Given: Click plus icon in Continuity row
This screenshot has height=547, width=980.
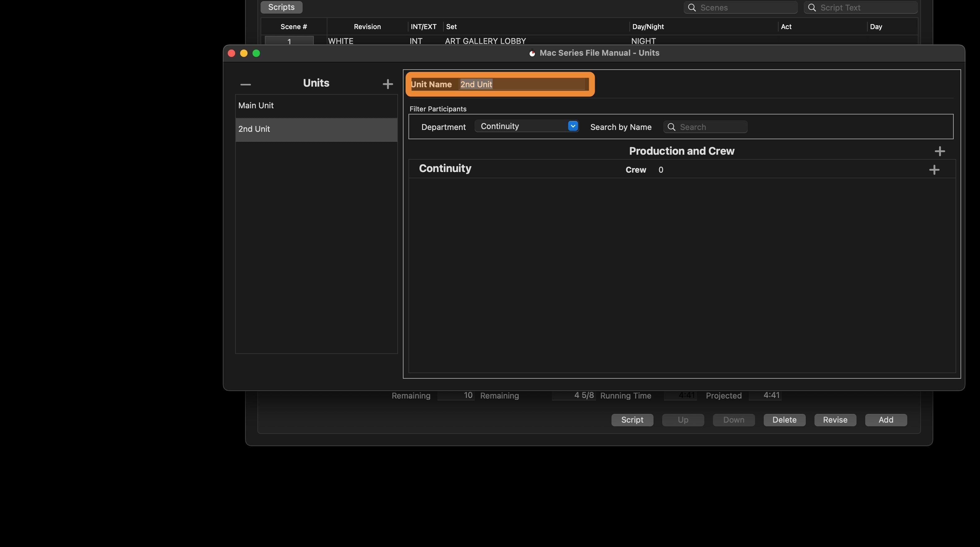Looking at the screenshot, I should (934, 170).
